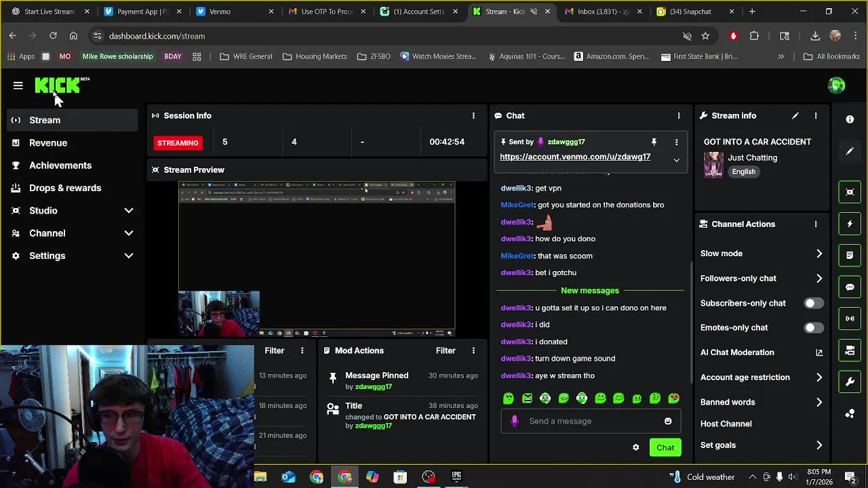Viewport: 868px width, 488px height.
Task: Click the pencil icon in right sidebar
Action: click(x=850, y=151)
